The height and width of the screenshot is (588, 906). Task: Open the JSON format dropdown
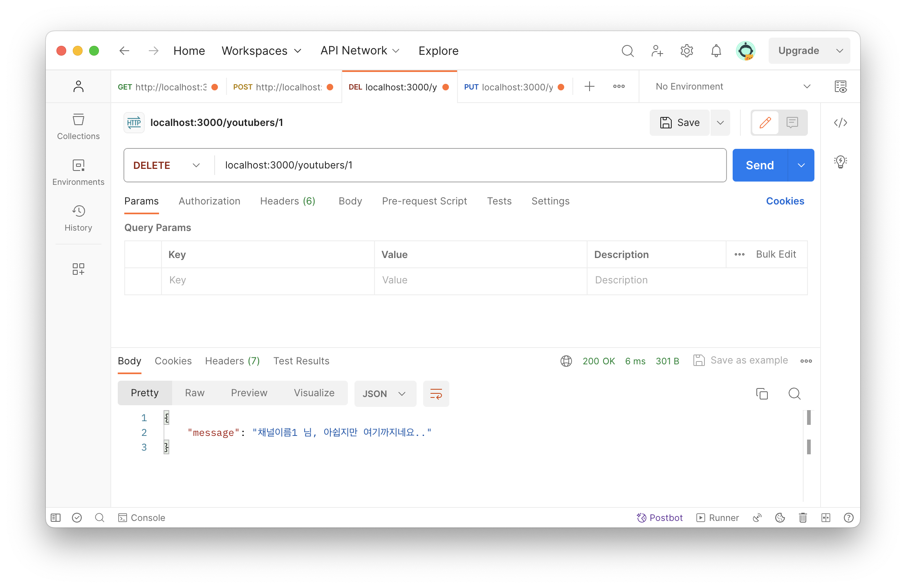pos(384,394)
